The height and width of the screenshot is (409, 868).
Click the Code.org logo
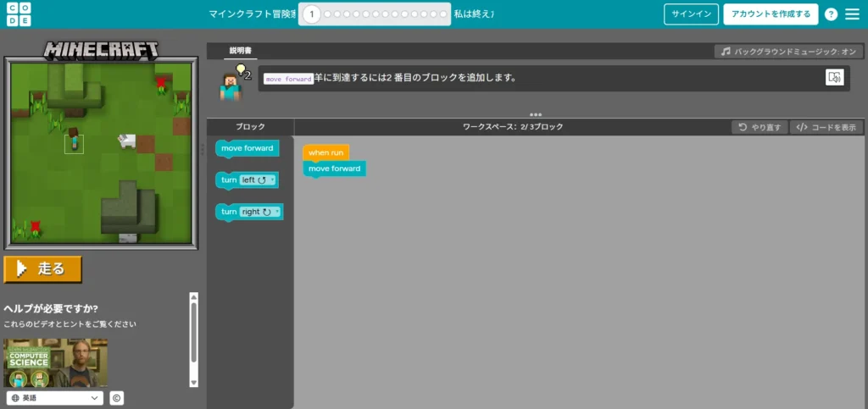(17, 14)
